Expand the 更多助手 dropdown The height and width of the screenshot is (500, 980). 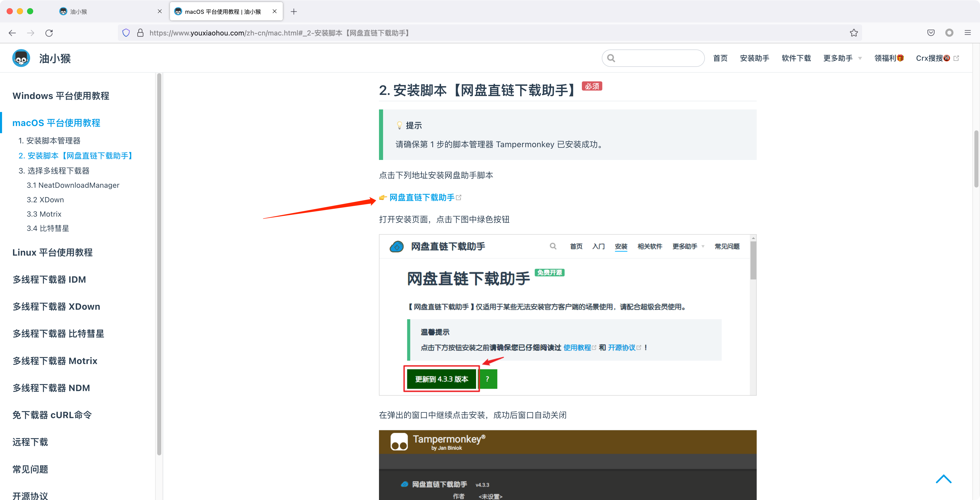coord(842,58)
